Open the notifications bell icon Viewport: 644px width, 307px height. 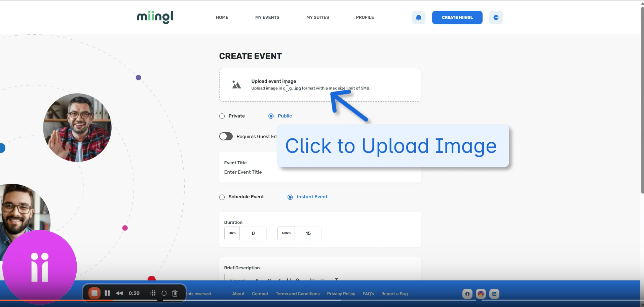[418, 18]
